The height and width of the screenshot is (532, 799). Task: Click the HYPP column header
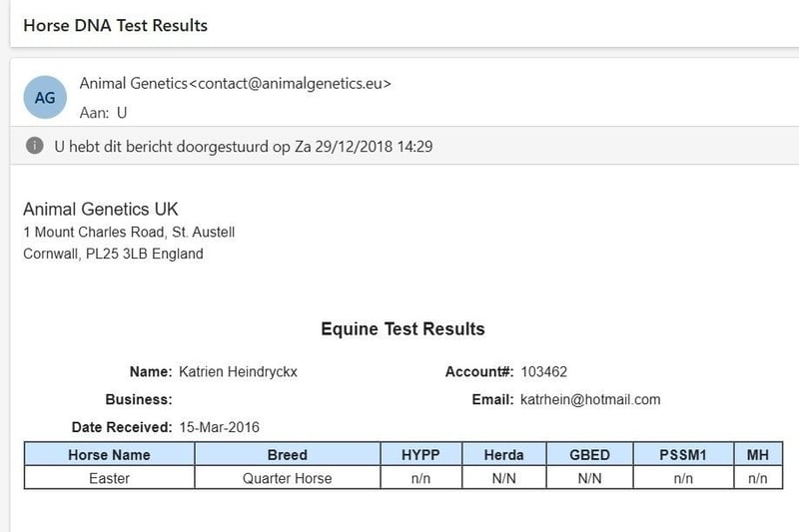tap(420, 454)
